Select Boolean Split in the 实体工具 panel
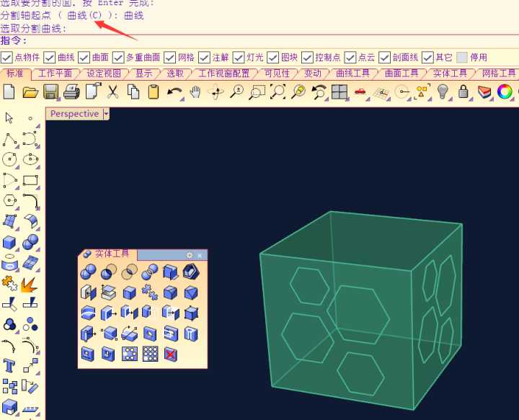Viewport: 519px width, 420px height. coord(150,272)
